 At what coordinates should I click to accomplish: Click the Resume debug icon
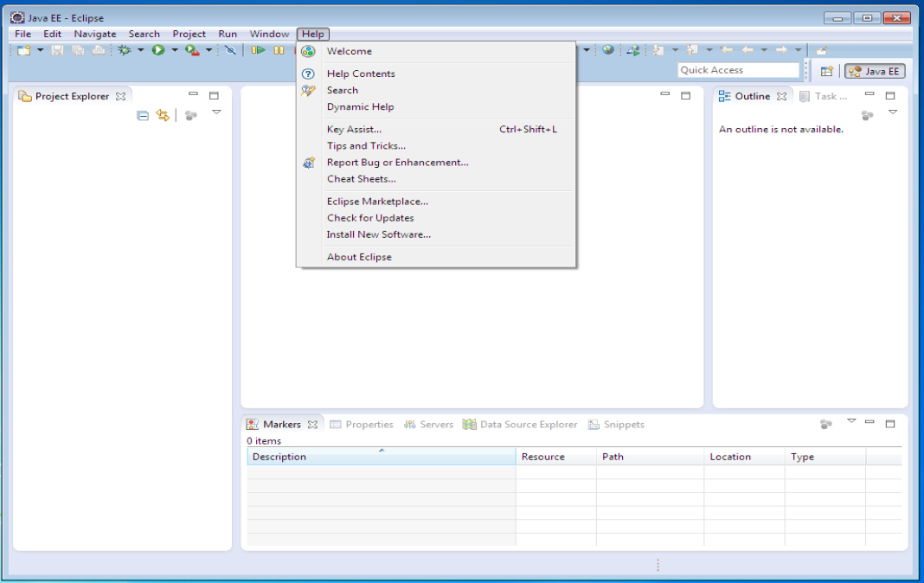258,51
